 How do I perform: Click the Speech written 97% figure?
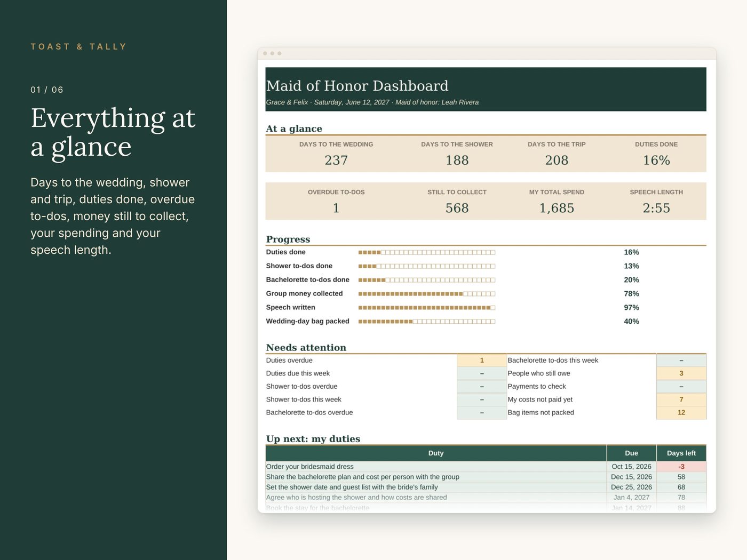pos(631,308)
